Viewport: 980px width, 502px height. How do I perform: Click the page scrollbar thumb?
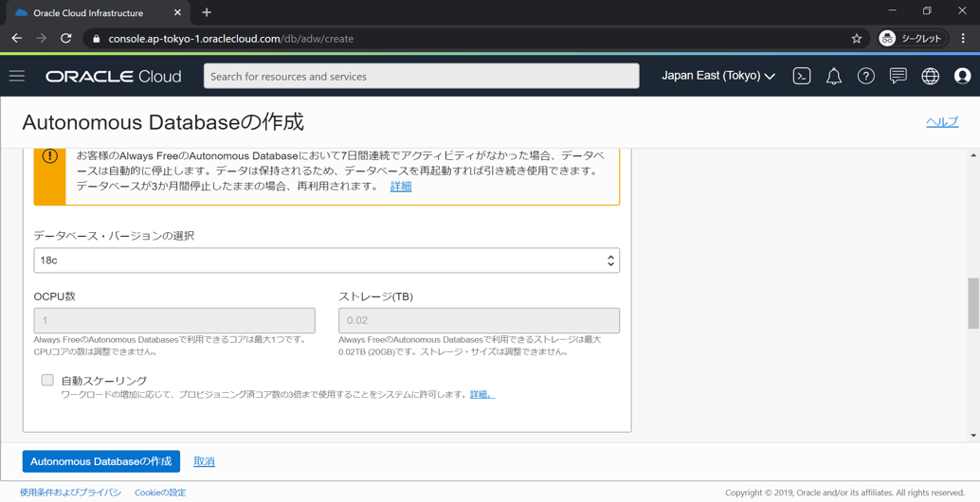[x=973, y=303]
